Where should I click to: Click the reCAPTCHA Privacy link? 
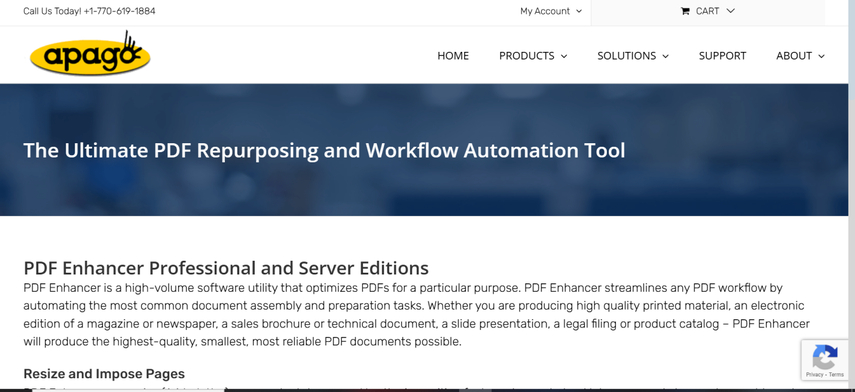[814, 375]
